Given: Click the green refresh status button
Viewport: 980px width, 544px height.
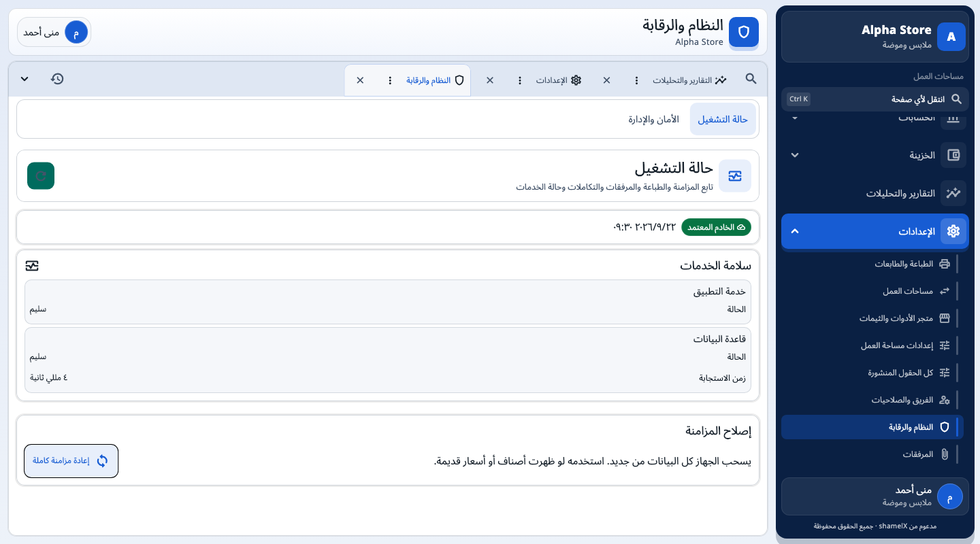Looking at the screenshot, I should (x=41, y=175).
